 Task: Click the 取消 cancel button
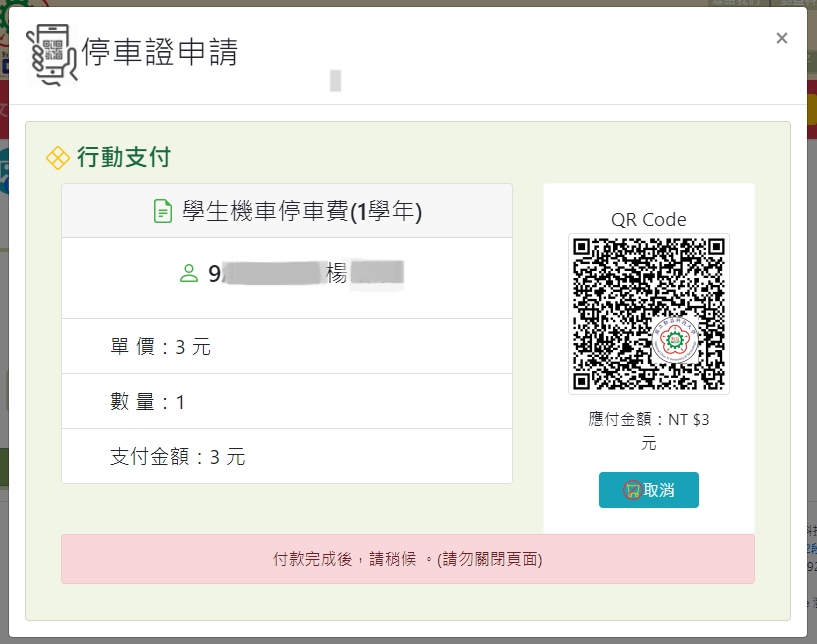(649, 490)
